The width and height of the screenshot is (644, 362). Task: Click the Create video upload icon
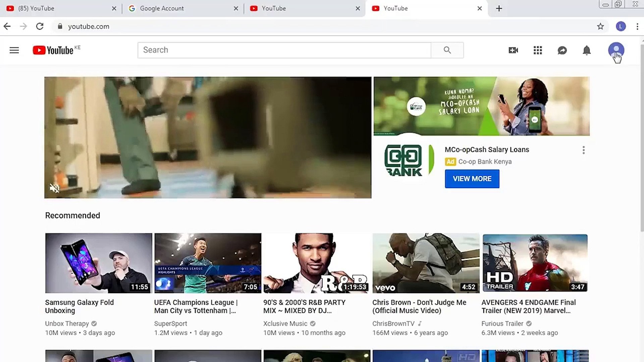[513, 50]
